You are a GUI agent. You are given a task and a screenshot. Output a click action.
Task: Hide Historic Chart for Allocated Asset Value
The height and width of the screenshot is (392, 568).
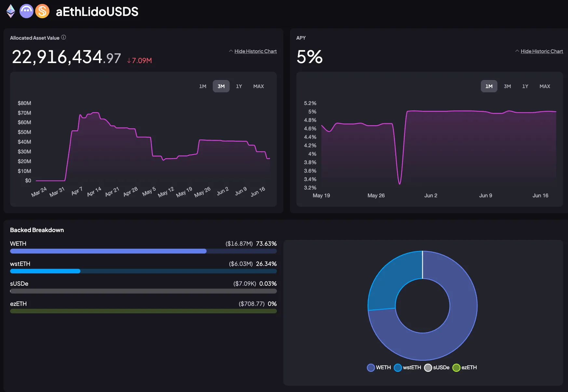pos(255,51)
